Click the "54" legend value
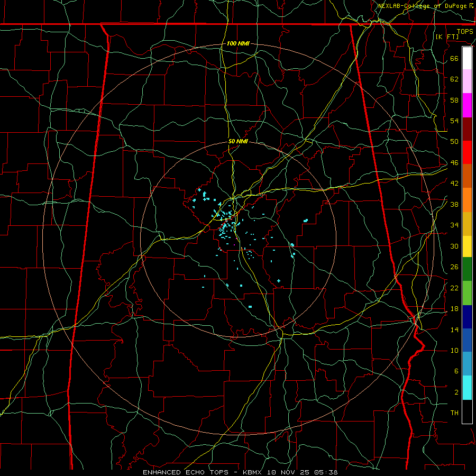The width and height of the screenshot is (476, 476). tap(454, 121)
